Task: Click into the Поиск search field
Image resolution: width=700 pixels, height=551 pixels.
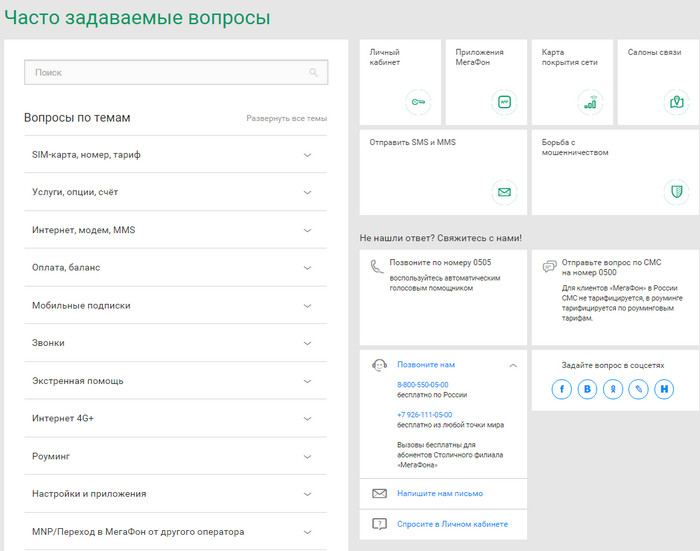Action: (x=170, y=73)
